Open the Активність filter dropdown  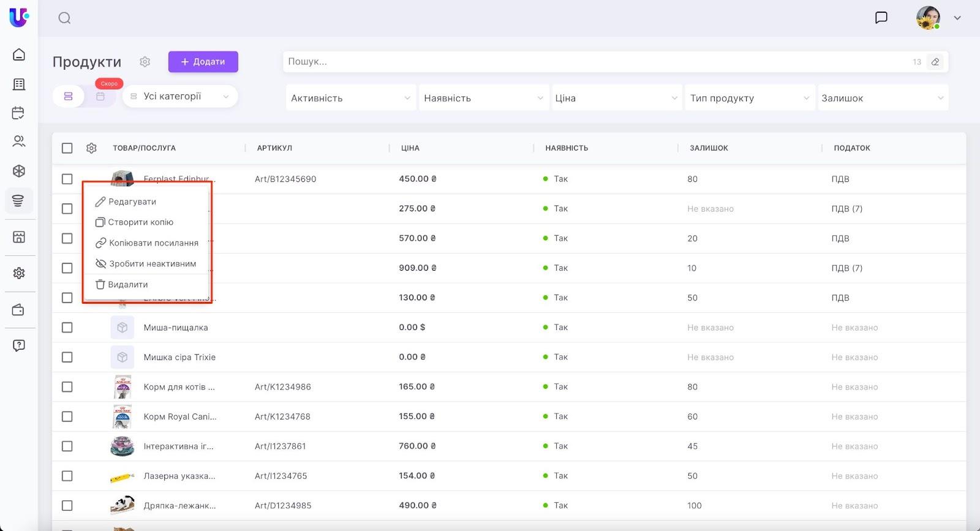[x=350, y=98]
